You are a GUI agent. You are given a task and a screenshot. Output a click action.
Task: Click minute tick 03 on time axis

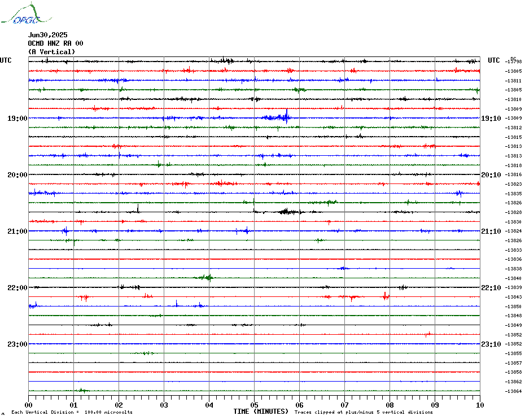(164, 405)
